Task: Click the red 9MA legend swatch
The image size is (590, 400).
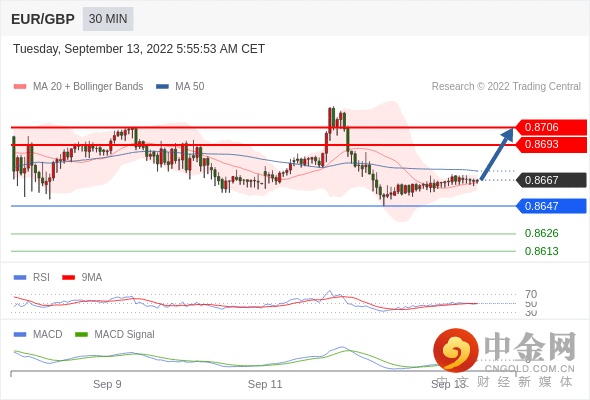Action: 68,278
